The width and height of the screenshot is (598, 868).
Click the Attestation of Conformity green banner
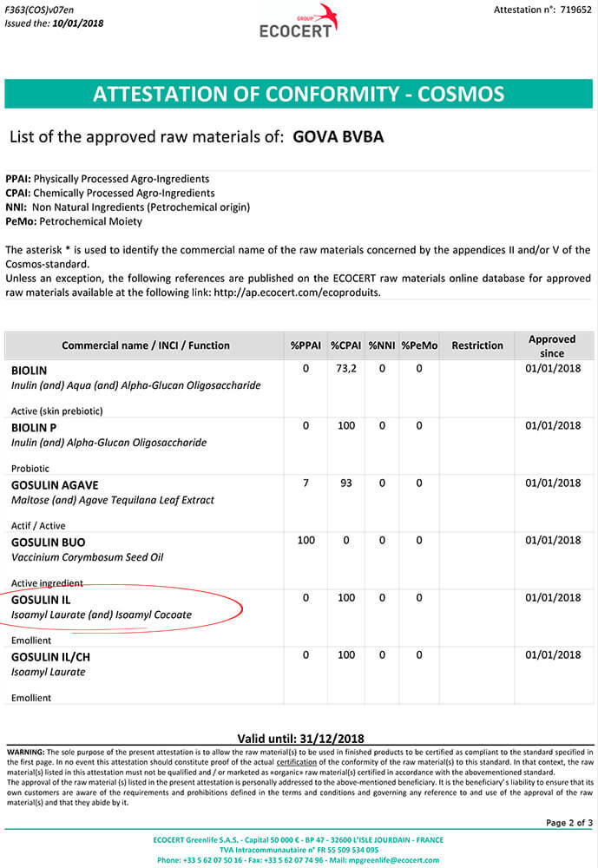coord(299,94)
